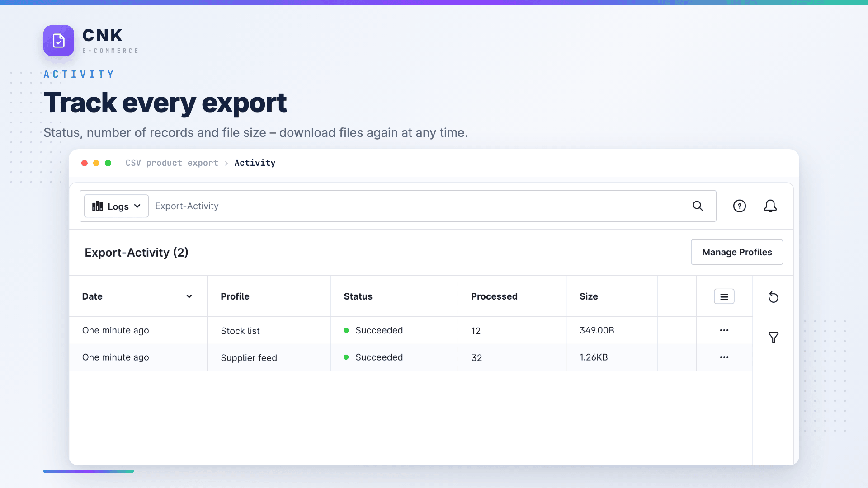Select the Stock list profile cell
The height and width of the screenshot is (488, 868).
point(240,331)
